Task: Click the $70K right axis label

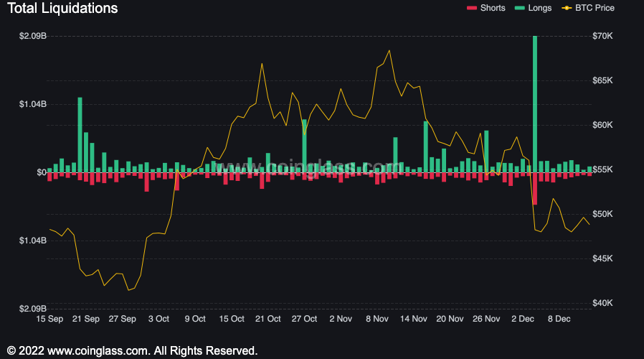Action: pos(602,36)
